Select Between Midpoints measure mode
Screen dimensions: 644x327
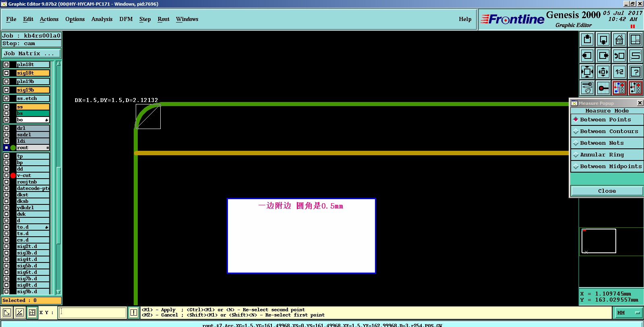click(607, 167)
